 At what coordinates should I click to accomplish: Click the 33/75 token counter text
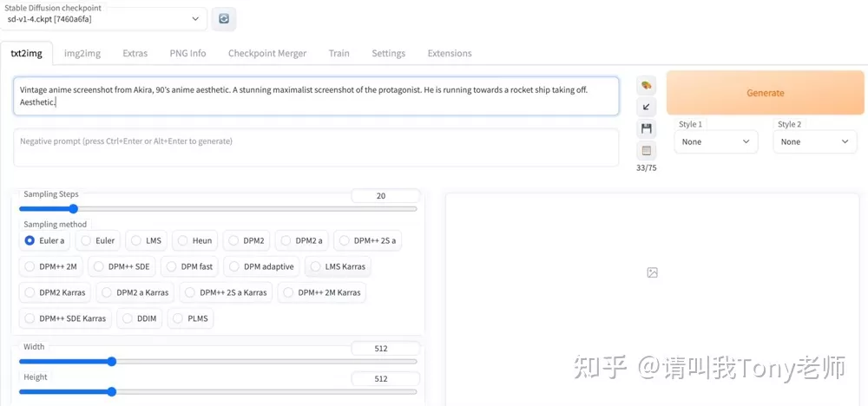pos(646,167)
